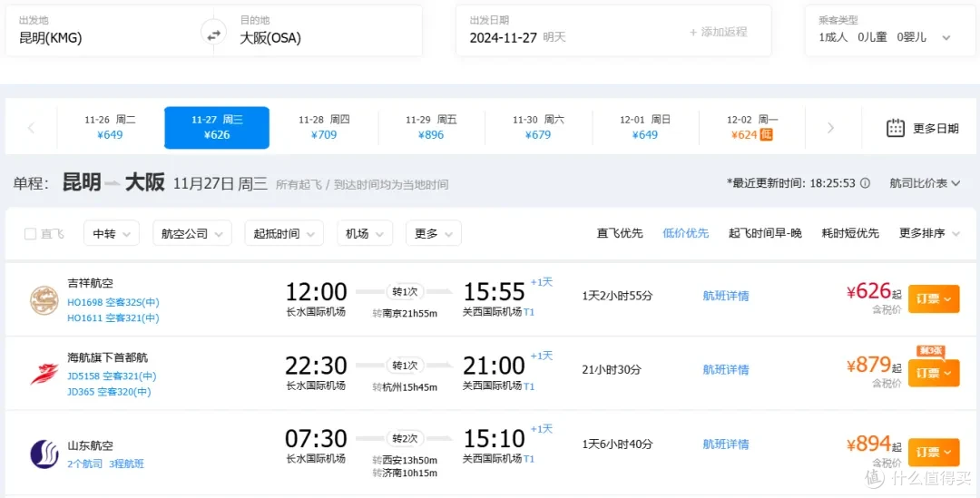Click 转1次 badge on the Nanjing transfer flight
The height and width of the screenshot is (498, 980).
[x=405, y=291]
